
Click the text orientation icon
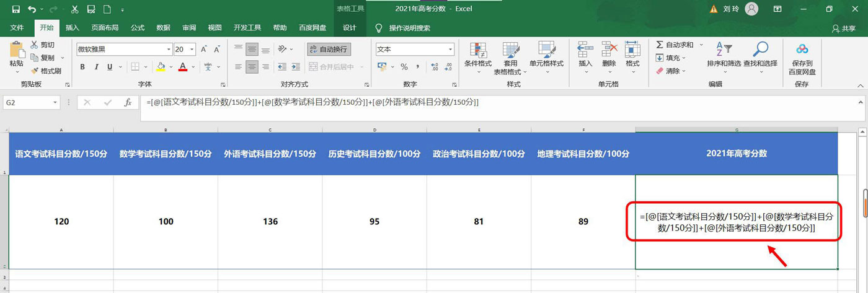tap(283, 49)
